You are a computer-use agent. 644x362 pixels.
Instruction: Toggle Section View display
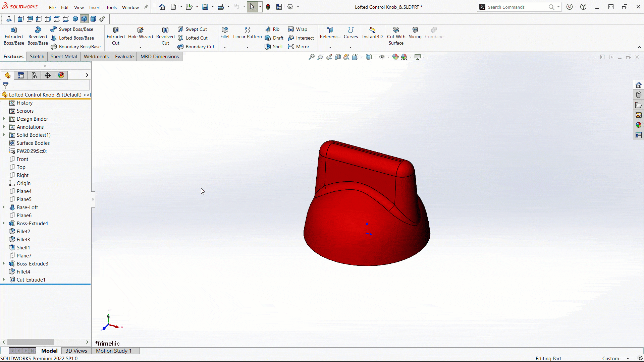(338, 57)
